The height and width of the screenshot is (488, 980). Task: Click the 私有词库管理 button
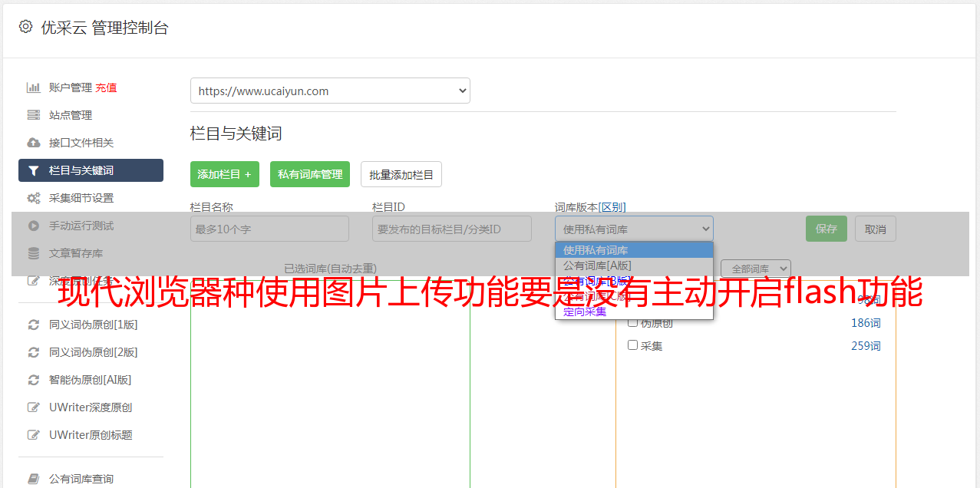pyautogui.click(x=310, y=174)
